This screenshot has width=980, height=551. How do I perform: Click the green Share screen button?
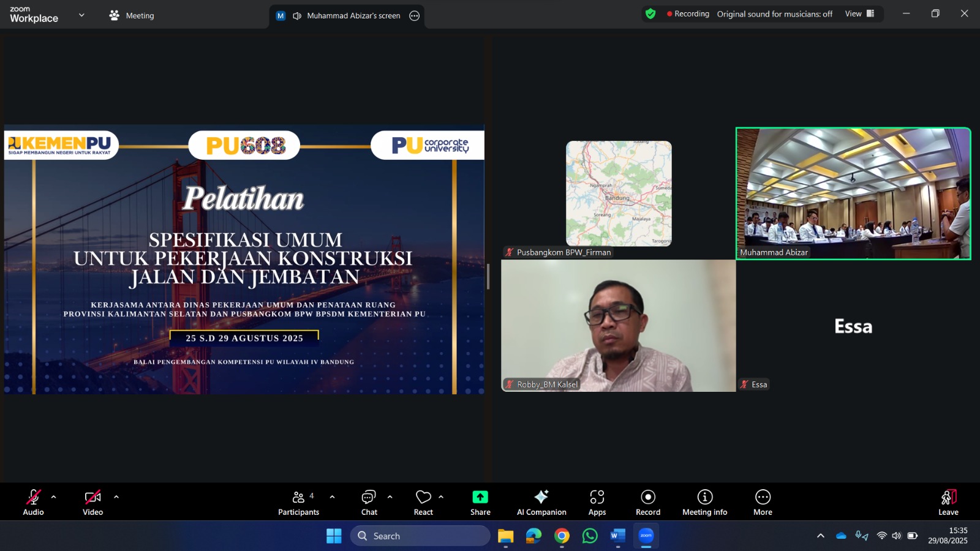(480, 502)
